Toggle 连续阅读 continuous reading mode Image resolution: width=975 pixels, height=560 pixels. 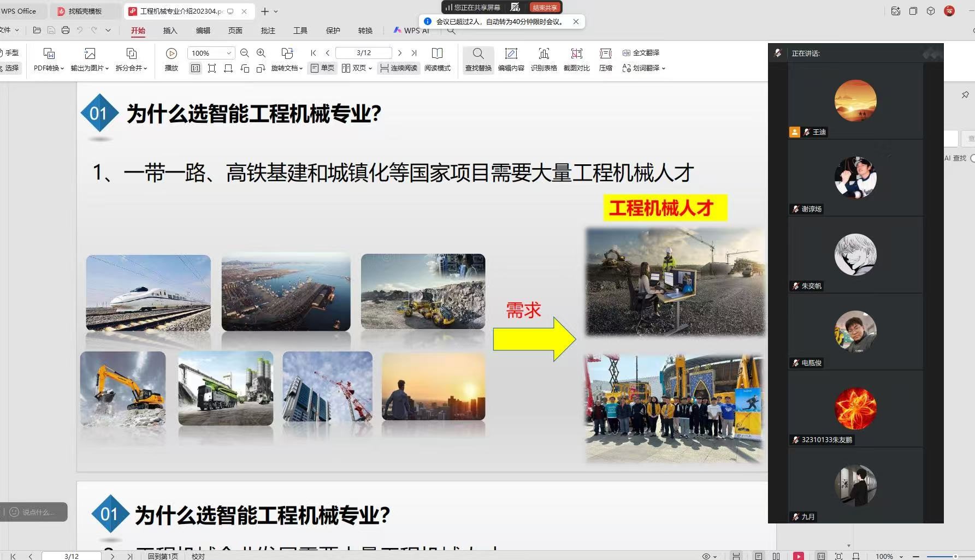tap(399, 68)
